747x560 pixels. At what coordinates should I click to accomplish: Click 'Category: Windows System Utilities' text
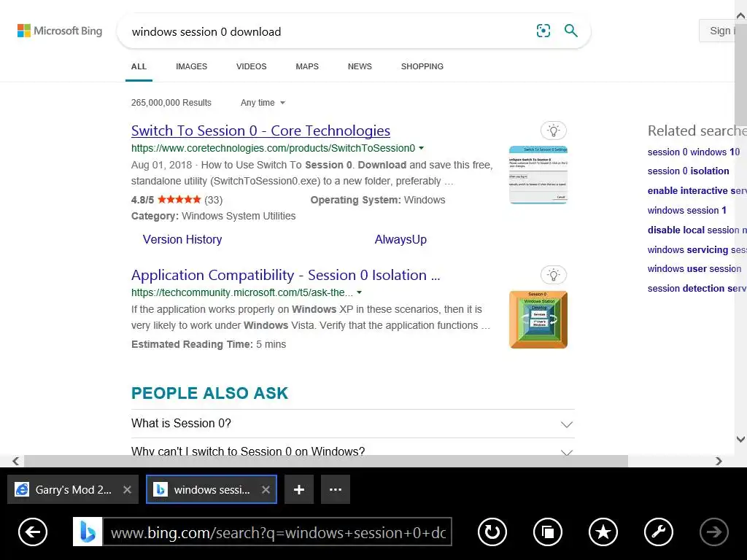[x=214, y=216]
